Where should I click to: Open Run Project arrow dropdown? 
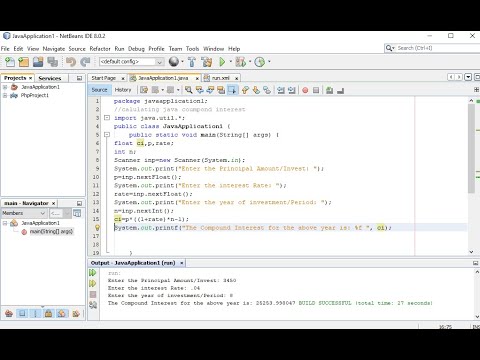click(231, 62)
